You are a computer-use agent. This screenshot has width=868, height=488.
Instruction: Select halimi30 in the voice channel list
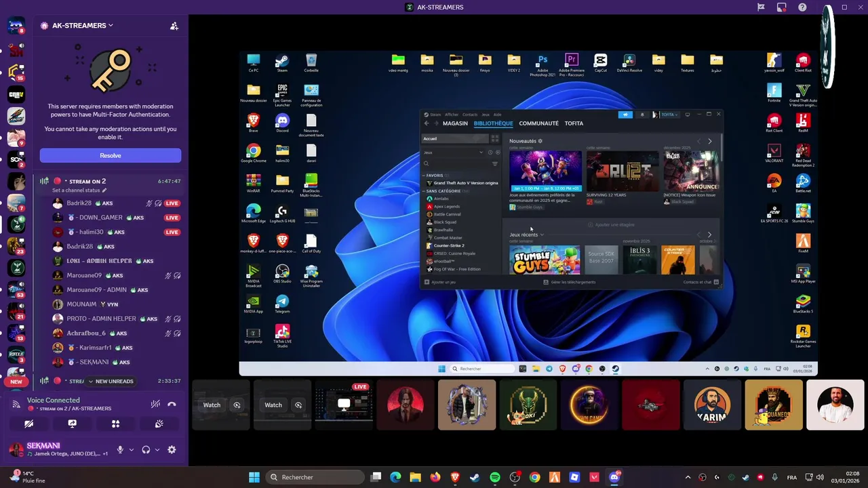(x=115, y=232)
